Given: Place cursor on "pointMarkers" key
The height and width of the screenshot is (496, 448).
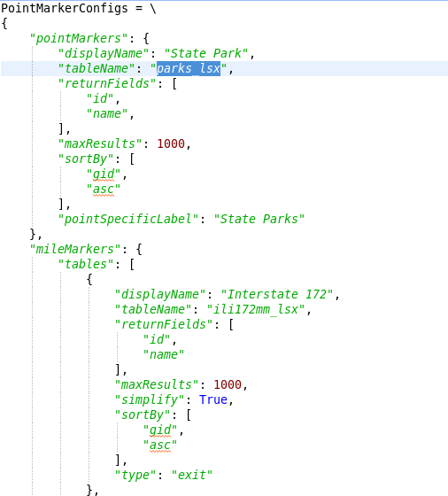Looking at the screenshot, I should [x=79, y=39].
